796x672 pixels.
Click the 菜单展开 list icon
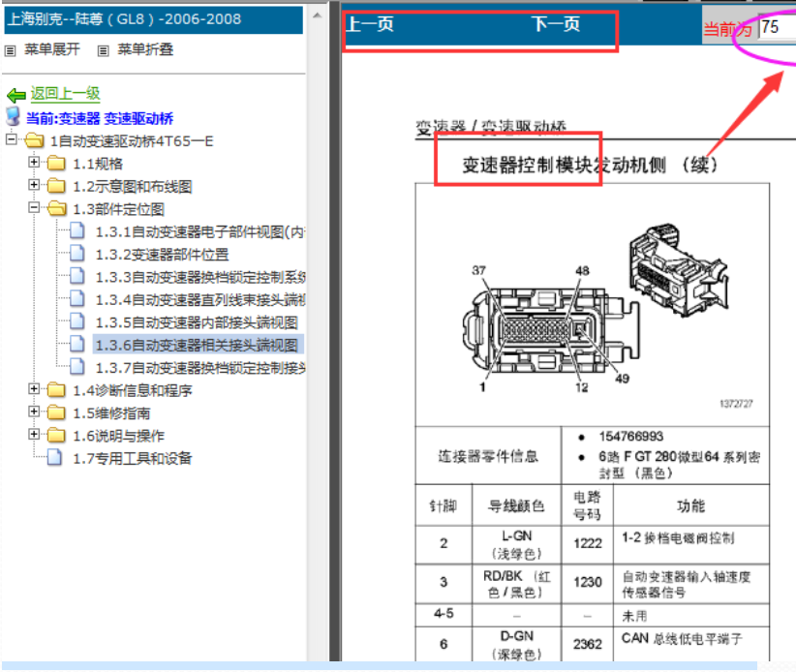[10, 50]
